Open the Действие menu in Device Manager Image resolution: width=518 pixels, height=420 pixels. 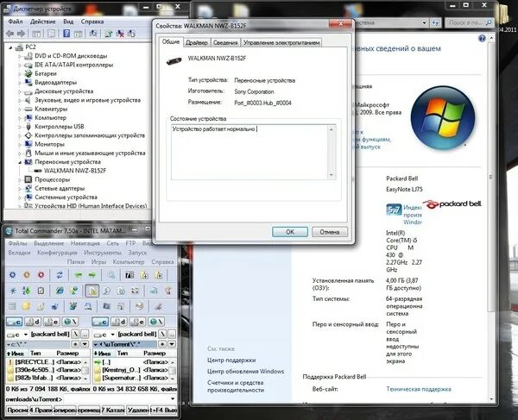(43, 22)
